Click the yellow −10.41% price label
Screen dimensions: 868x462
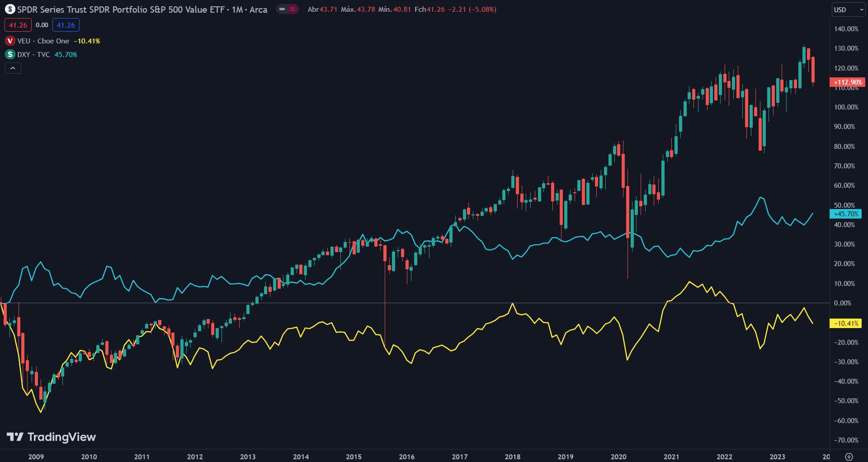pyautogui.click(x=846, y=324)
